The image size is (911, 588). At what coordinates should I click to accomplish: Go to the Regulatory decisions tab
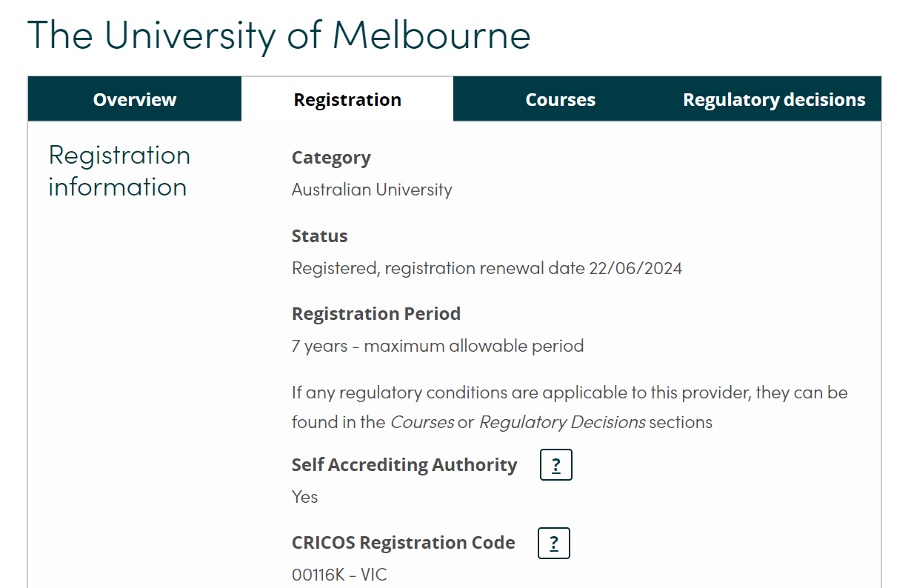point(774,99)
